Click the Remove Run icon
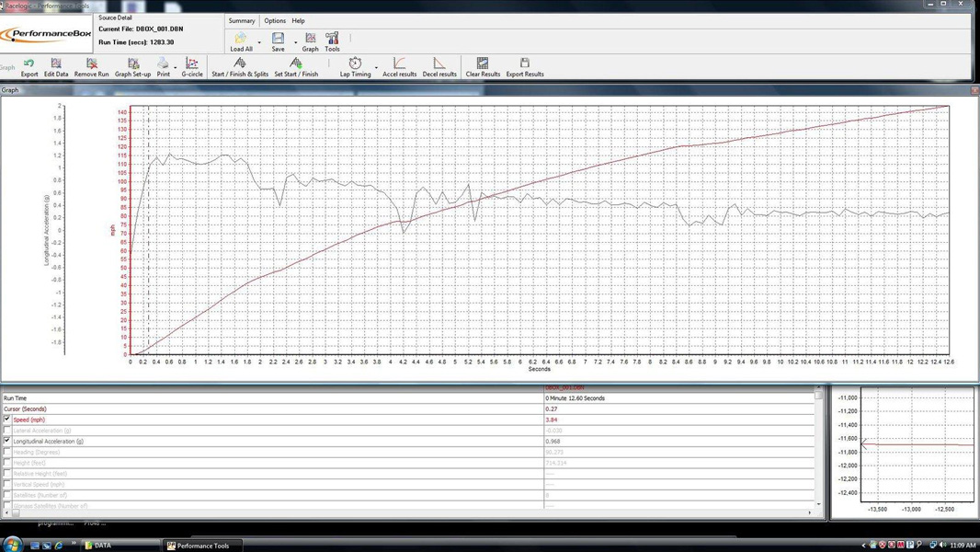 pyautogui.click(x=91, y=66)
